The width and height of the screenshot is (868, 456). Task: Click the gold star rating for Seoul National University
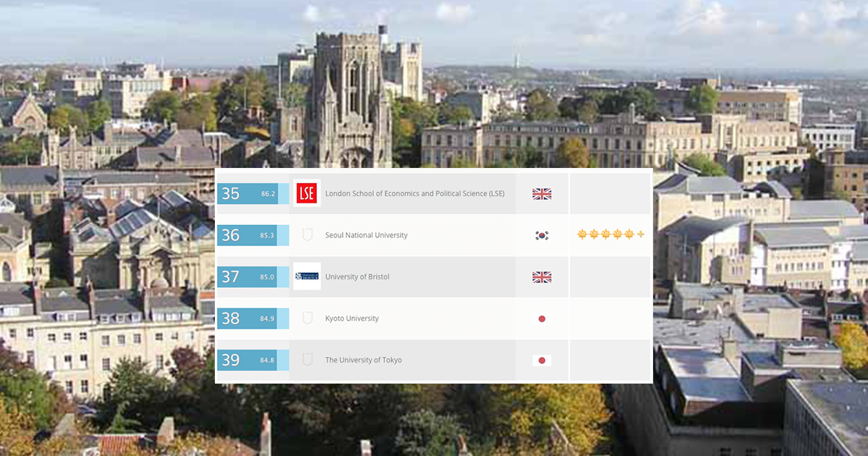[x=610, y=235]
